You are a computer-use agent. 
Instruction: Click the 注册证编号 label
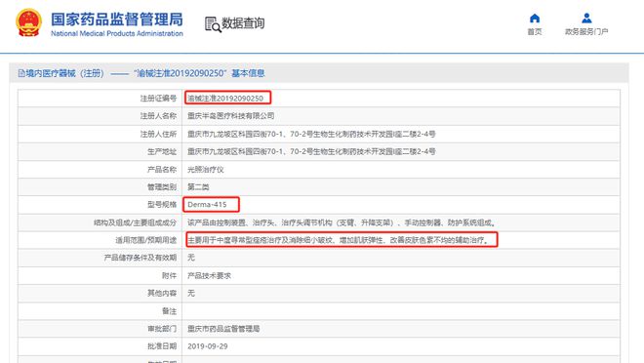[x=158, y=99]
